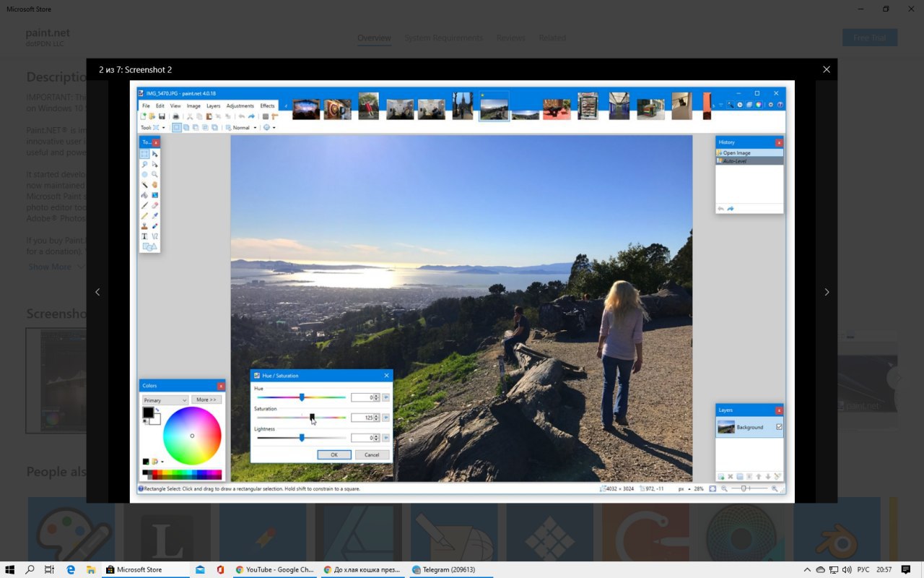
Task: Toggle the History window clock icon
Action: pos(740,105)
